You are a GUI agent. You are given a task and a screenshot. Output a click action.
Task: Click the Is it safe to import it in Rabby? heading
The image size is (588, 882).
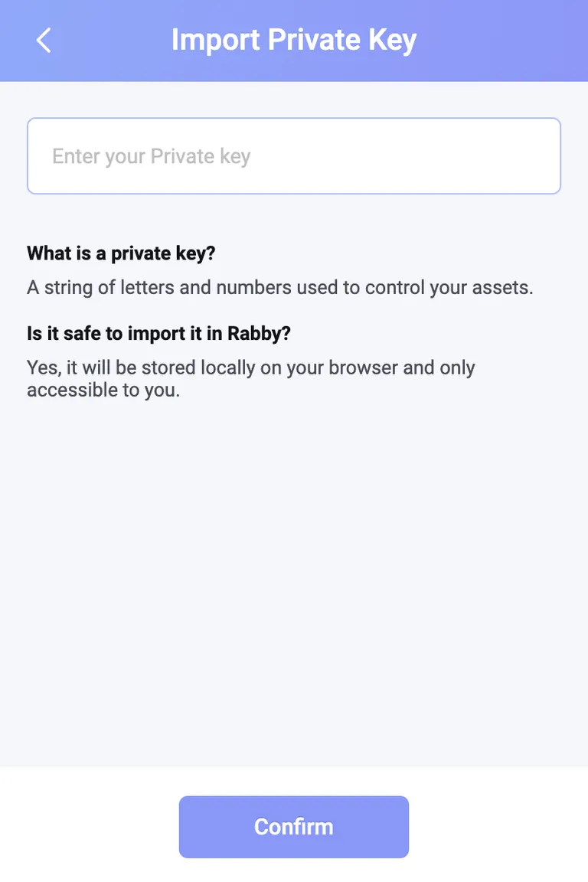(x=158, y=334)
